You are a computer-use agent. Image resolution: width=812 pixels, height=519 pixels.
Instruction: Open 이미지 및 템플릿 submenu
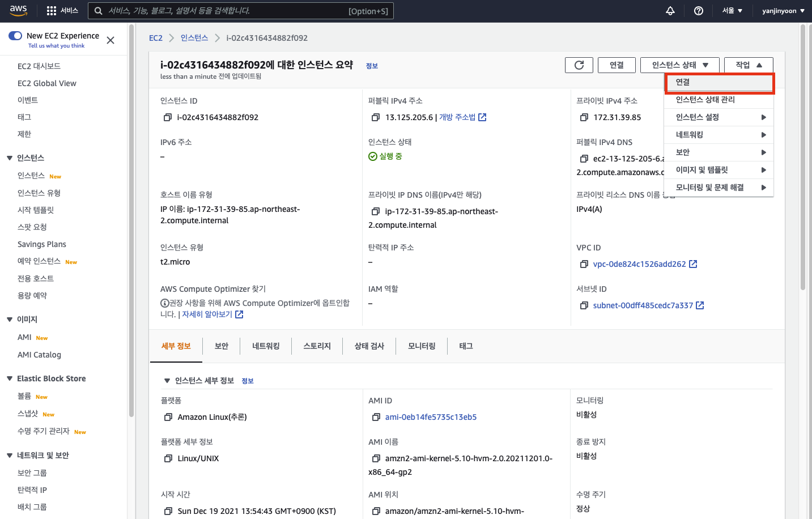[x=719, y=170]
